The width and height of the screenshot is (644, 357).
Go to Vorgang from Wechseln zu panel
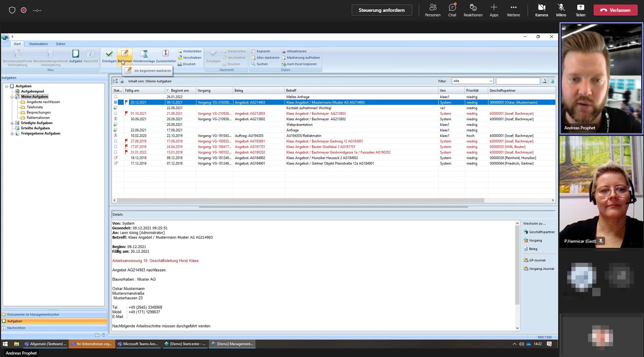[x=533, y=241]
